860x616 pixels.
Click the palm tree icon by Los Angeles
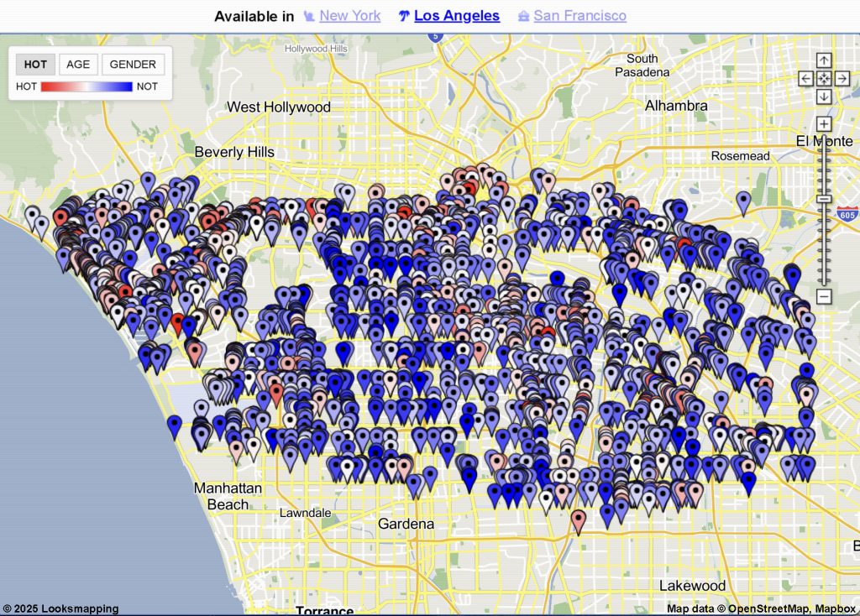click(x=404, y=16)
